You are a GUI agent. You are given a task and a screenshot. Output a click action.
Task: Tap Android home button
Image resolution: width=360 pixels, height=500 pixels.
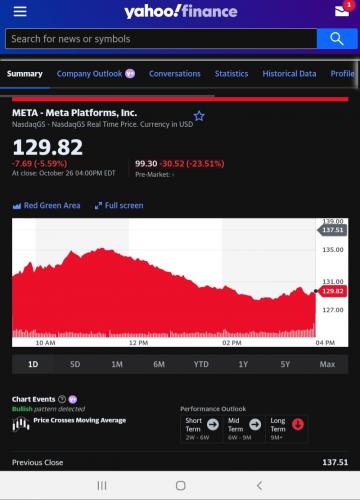(x=180, y=486)
